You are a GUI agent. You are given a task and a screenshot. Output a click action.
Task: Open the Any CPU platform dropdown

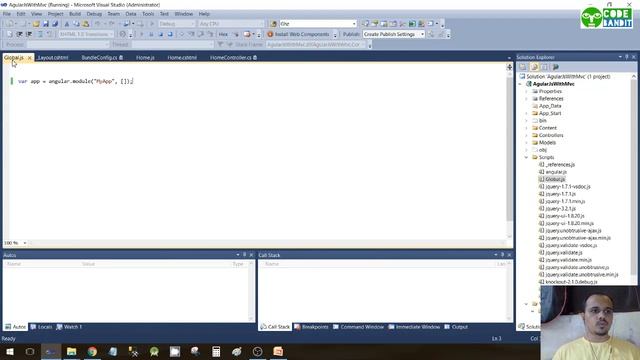pos(231,24)
